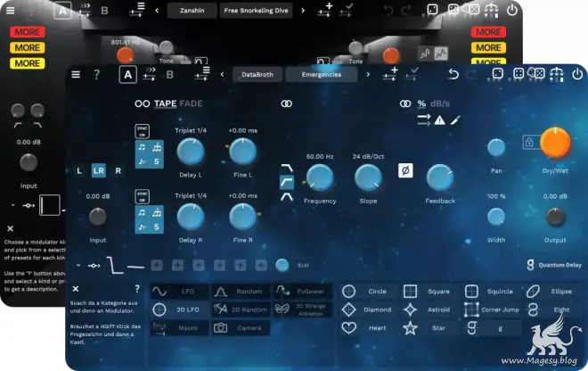Click the Delay R knob
588x371 pixels.
191,217
